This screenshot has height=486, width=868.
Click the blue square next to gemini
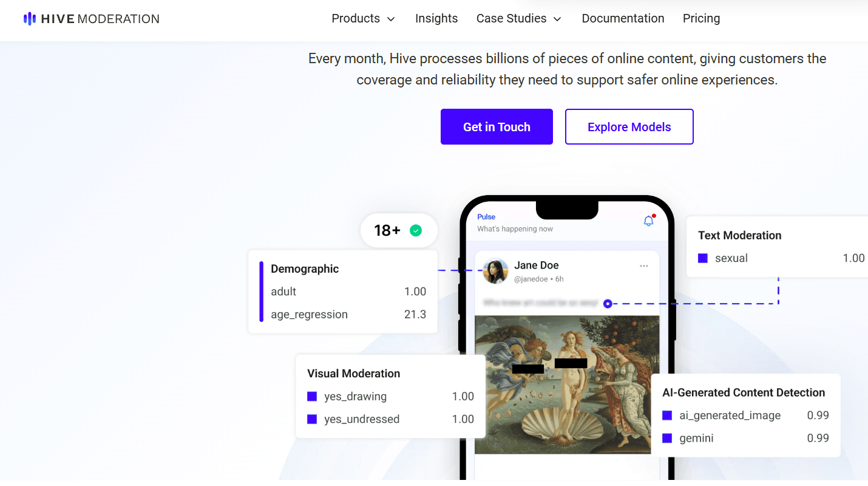point(667,438)
